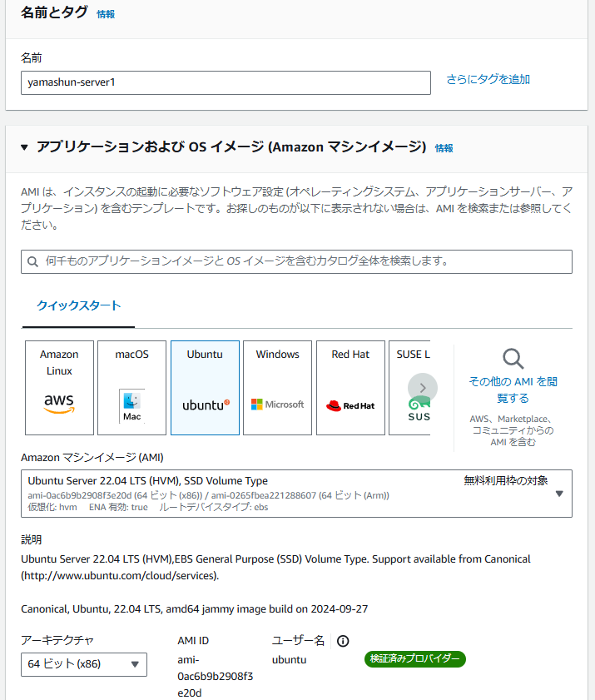Click the Mac Finder icon
This screenshot has height=700, width=595.
pyautogui.click(x=131, y=406)
